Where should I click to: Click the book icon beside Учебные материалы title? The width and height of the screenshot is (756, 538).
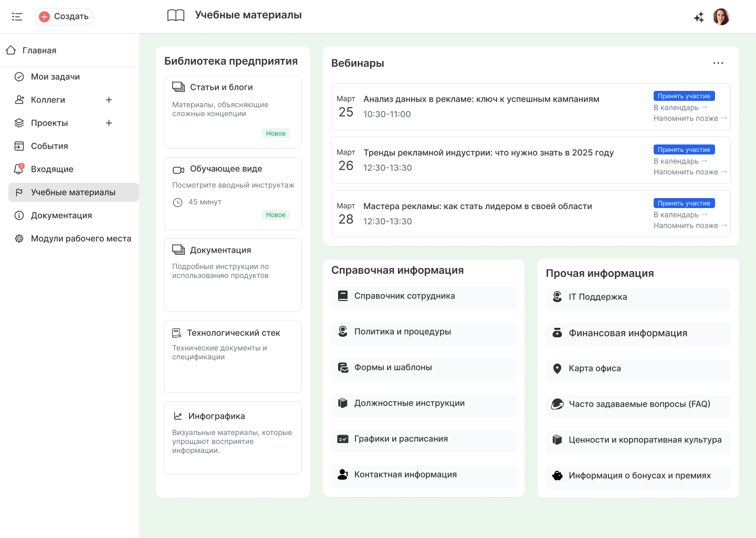point(176,15)
